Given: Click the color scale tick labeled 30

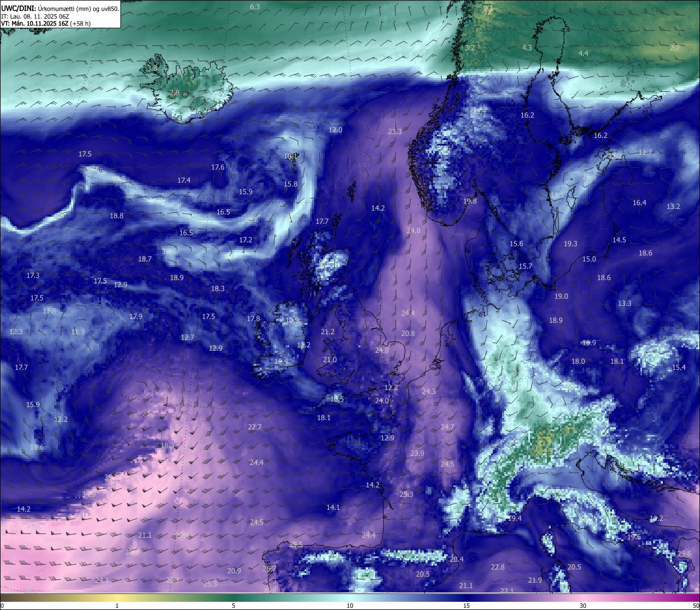Looking at the screenshot, I should pos(583,606).
